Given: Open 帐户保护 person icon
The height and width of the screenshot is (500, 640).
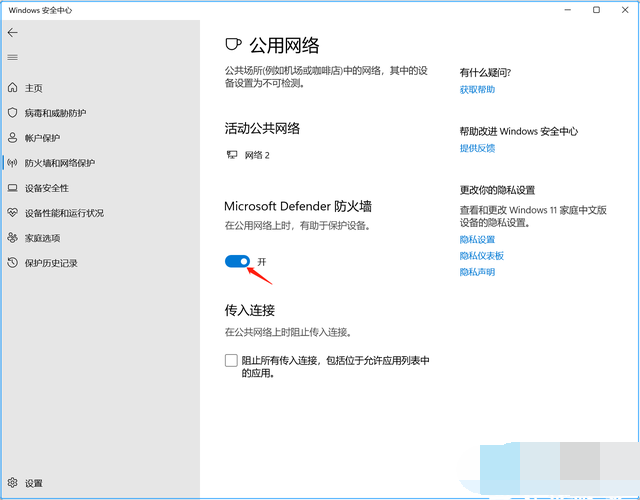Looking at the screenshot, I should [x=13, y=138].
